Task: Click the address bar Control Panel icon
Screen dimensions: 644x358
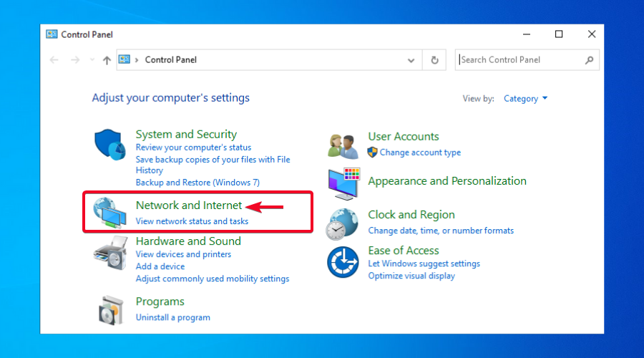Action: tap(125, 59)
